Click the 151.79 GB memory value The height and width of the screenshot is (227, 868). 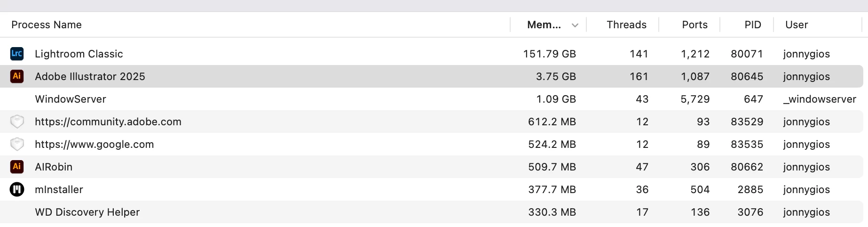550,54
